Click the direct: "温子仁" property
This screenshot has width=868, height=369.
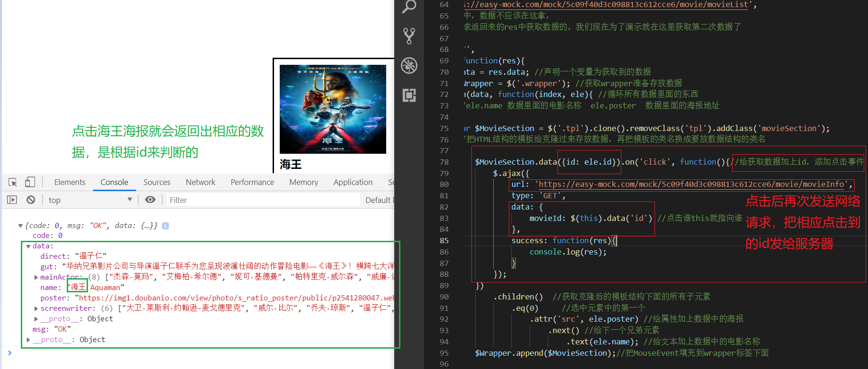(73, 256)
